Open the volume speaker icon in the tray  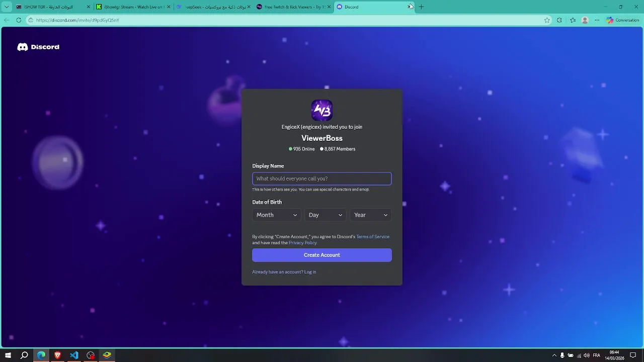coord(587,355)
